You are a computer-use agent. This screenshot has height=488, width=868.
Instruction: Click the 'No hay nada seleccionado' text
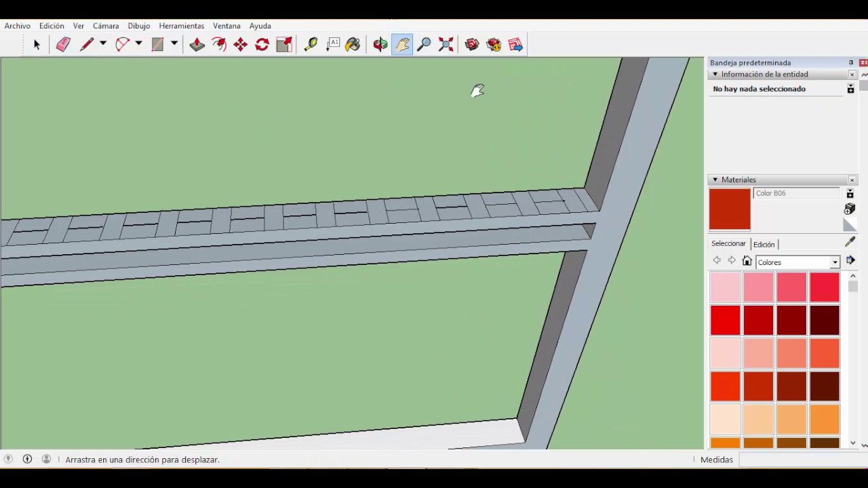coord(759,89)
